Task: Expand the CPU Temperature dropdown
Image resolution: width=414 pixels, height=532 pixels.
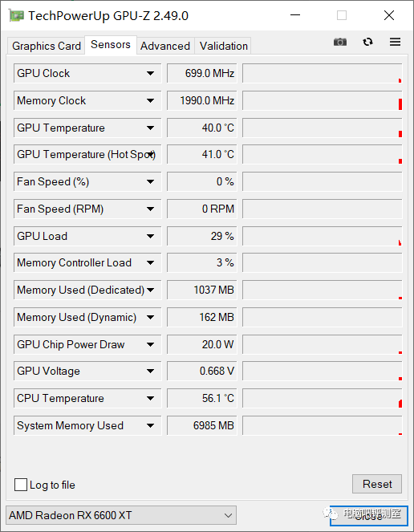Action: tap(150, 398)
